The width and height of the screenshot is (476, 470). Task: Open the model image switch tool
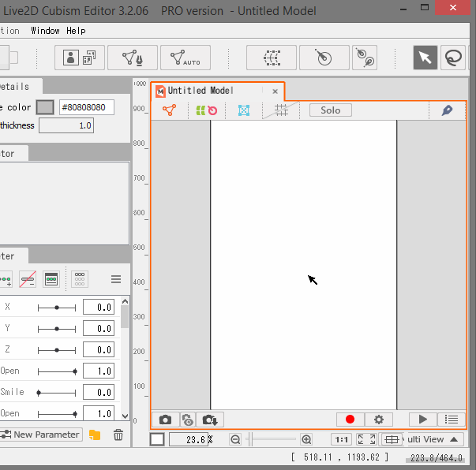[x=80, y=58]
